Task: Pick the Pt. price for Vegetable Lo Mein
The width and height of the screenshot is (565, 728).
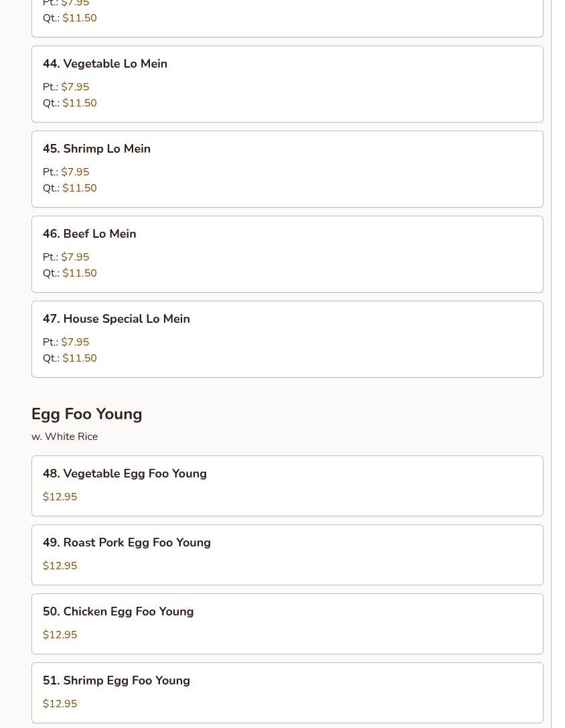Action: (x=74, y=87)
